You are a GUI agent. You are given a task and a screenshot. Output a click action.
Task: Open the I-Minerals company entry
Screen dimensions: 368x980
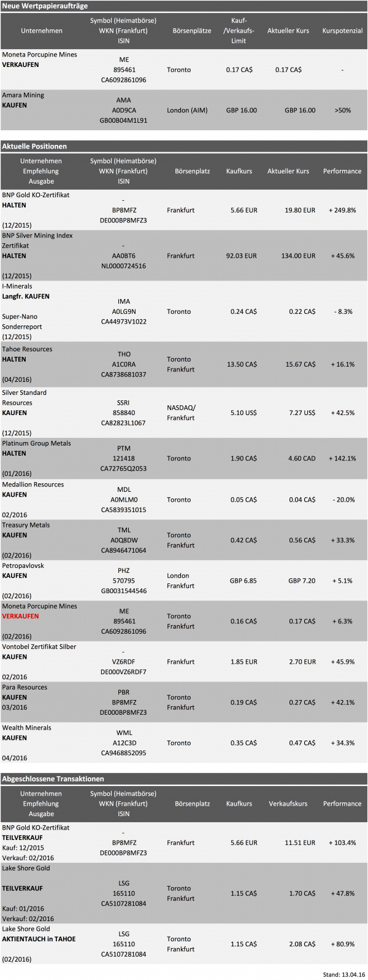pos(17,286)
